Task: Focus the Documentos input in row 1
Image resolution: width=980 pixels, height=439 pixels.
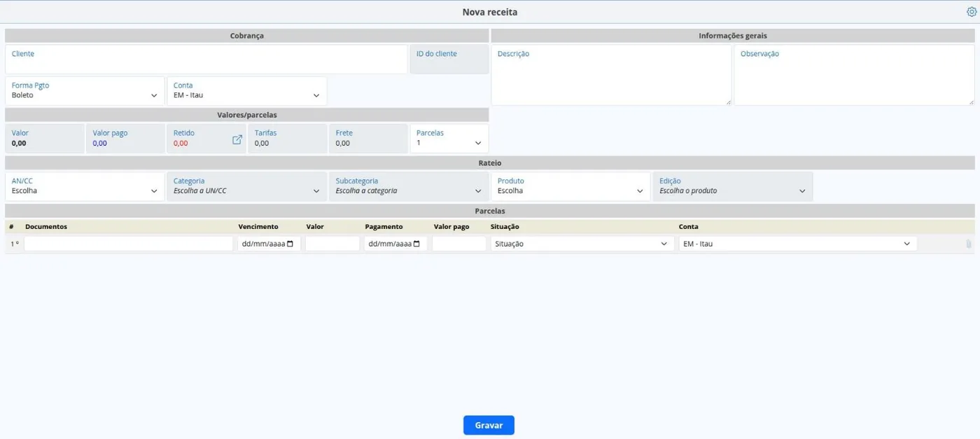Action: (x=128, y=244)
